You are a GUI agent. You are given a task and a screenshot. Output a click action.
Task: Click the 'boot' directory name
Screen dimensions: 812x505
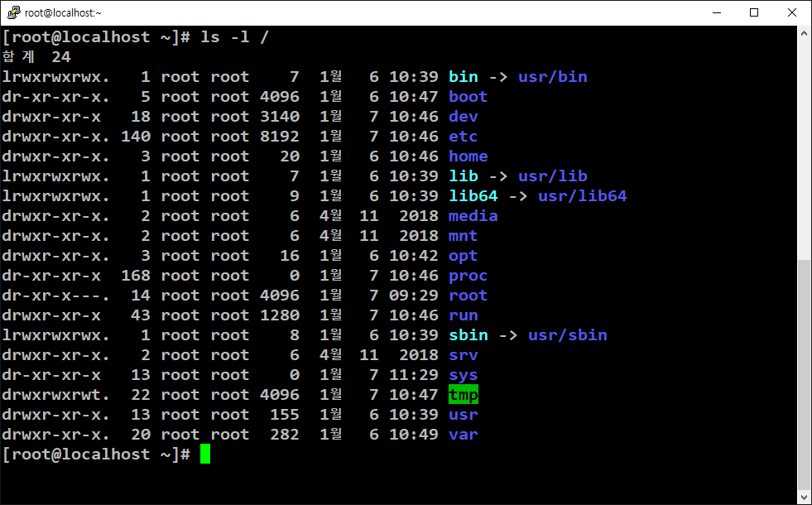pos(468,97)
